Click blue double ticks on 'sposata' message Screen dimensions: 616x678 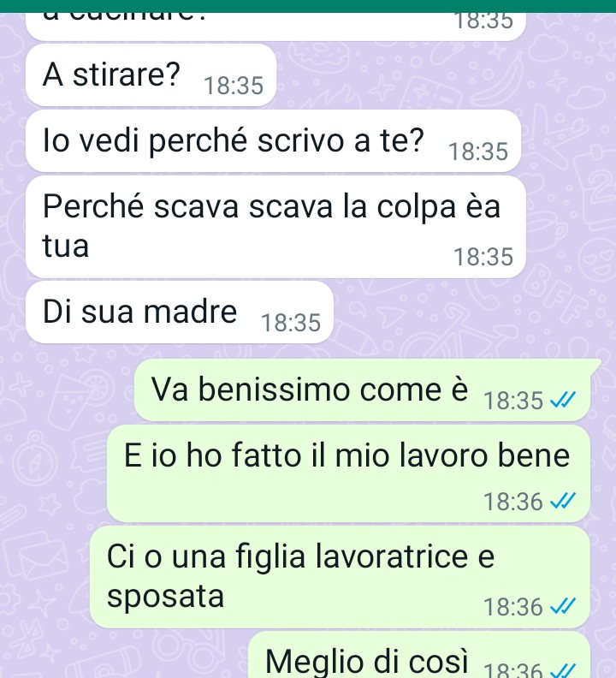(563, 606)
